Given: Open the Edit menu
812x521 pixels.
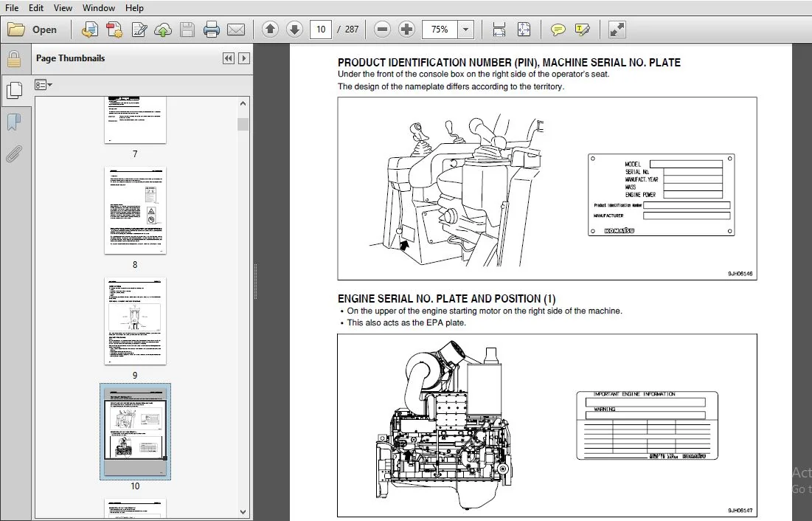Looking at the screenshot, I should click(x=35, y=8).
